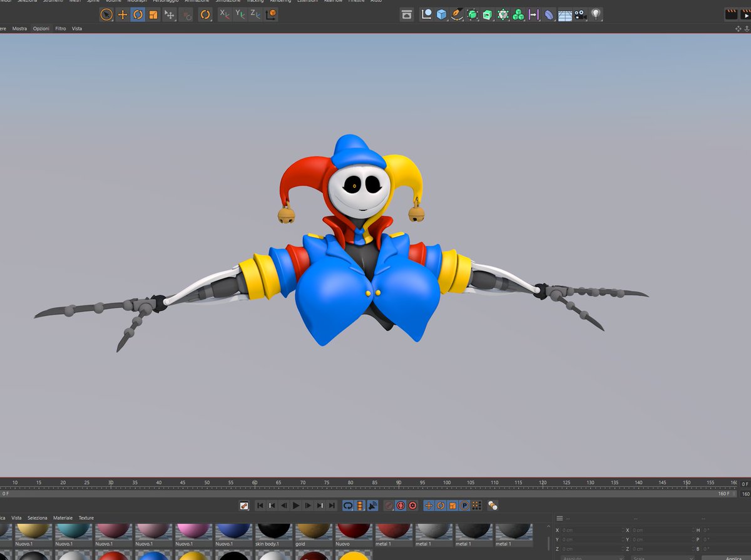Toggle point level animation recording dots

477,506
